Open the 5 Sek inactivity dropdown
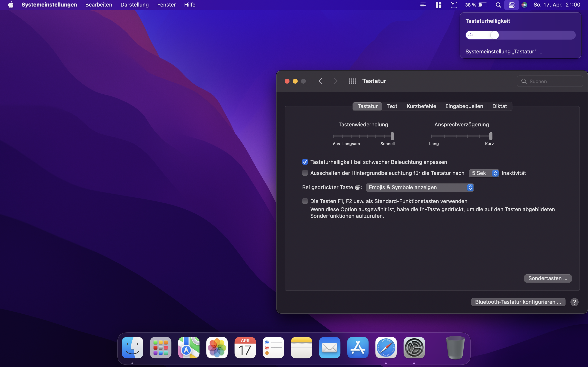This screenshot has height=367, width=588. click(483, 173)
